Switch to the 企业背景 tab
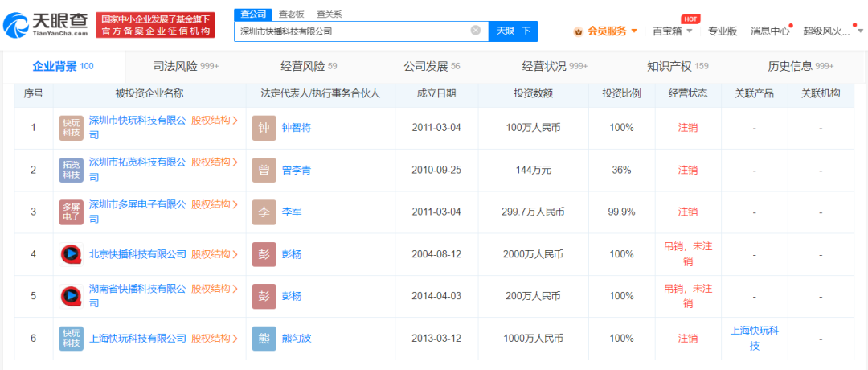The height and width of the screenshot is (370, 868). coord(63,67)
